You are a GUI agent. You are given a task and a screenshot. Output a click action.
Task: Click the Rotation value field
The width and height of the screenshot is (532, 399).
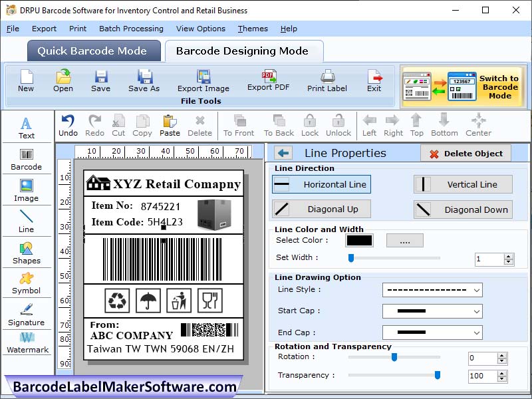(x=483, y=358)
